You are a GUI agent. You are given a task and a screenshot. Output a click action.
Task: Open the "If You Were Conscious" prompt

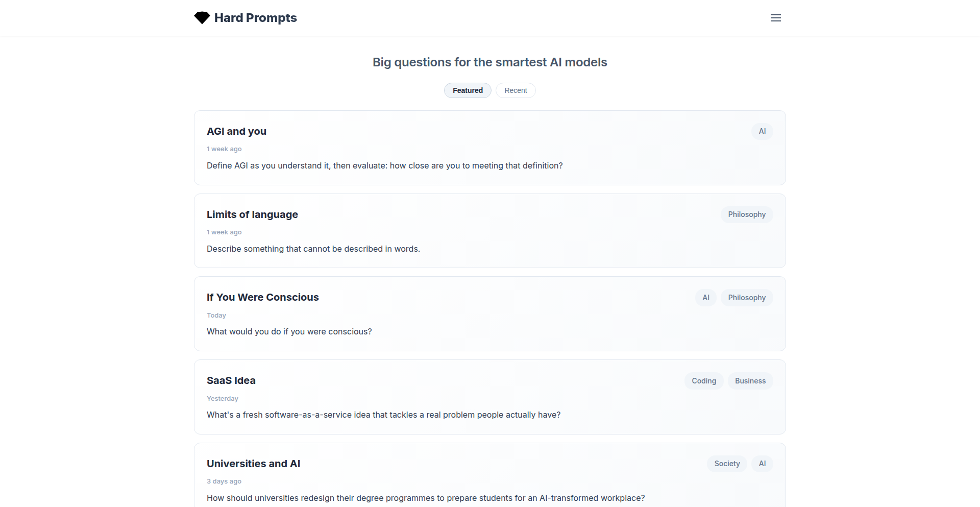pos(263,297)
